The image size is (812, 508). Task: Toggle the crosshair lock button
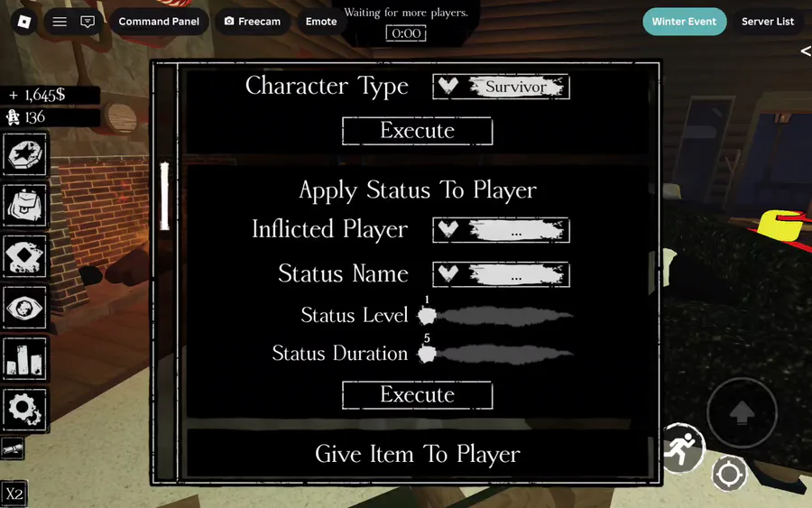point(729,474)
